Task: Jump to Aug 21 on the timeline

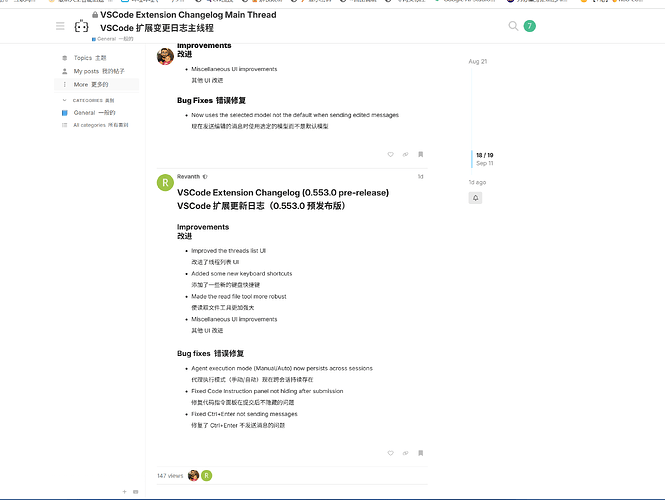Action: [478, 61]
